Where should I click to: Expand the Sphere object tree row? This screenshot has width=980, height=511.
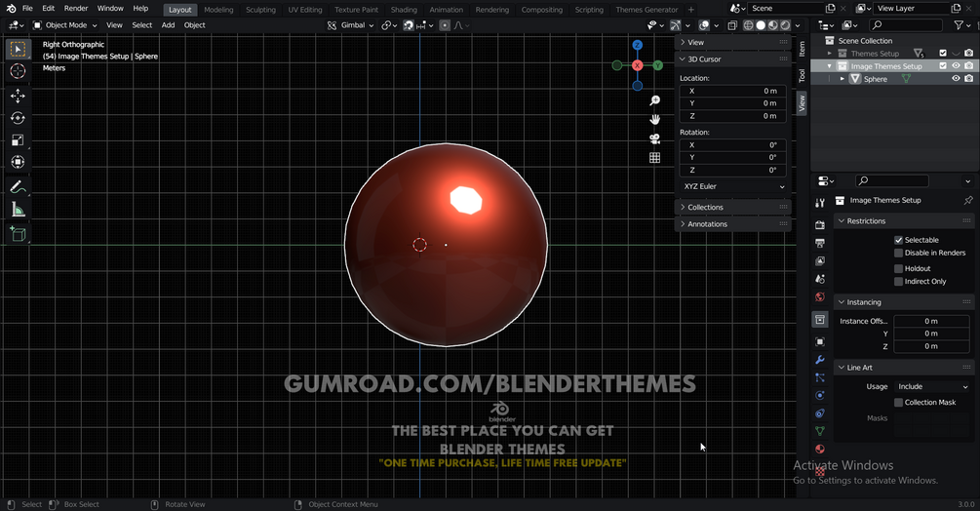pyautogui.click(x=843, y=79)
